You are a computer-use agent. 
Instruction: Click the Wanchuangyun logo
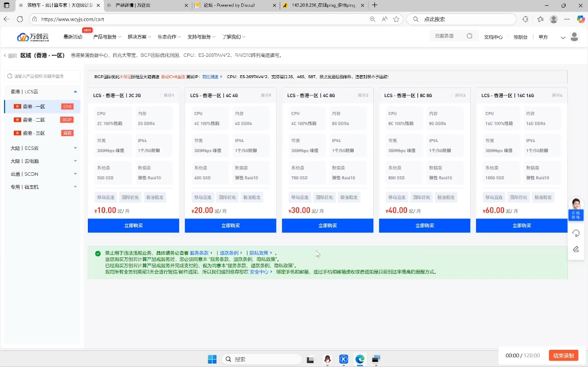(33, 37)
